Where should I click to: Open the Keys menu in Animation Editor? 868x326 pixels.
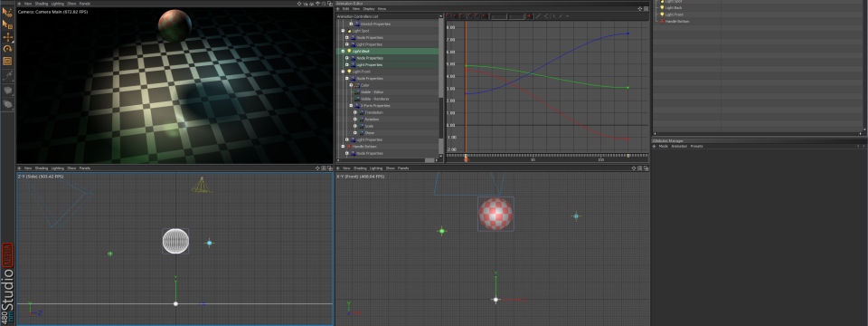[382, 9]
